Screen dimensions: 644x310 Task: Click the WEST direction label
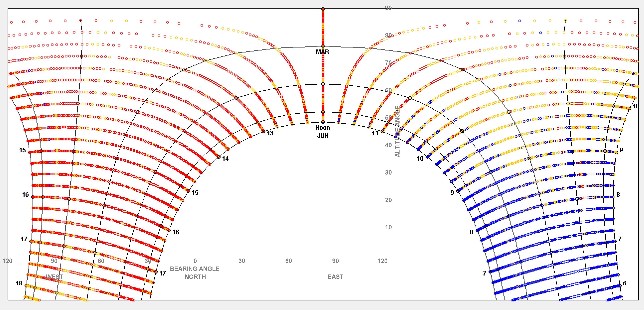pyautogui.click(x=54, y=277)
